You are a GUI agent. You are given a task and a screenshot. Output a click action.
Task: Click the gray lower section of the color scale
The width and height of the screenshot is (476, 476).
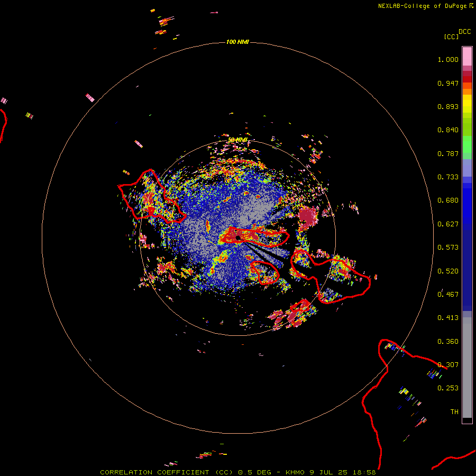click(x=467, y=368)
